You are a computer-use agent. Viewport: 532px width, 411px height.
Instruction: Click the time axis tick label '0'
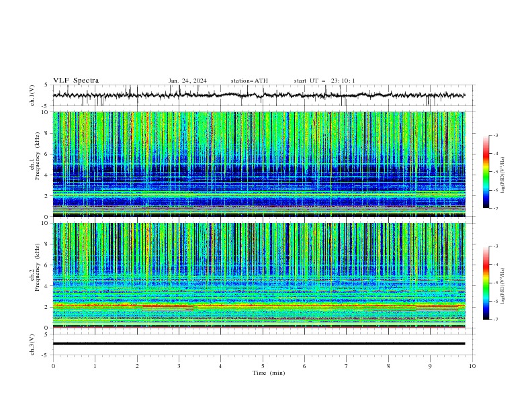[53, 366]
